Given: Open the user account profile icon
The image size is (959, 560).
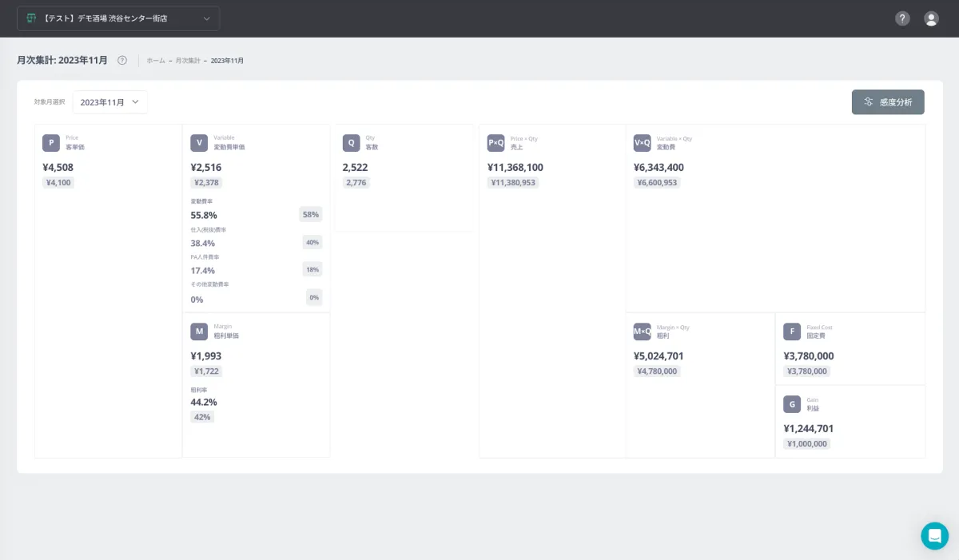Looking at the screenshot, I should tap(931, 18).
